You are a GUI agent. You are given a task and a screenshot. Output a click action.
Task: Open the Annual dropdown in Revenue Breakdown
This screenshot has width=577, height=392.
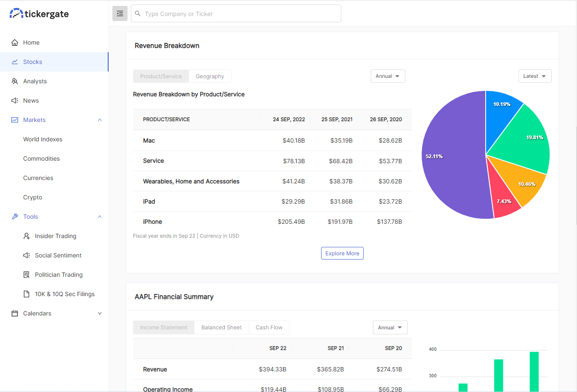point(388,76)
